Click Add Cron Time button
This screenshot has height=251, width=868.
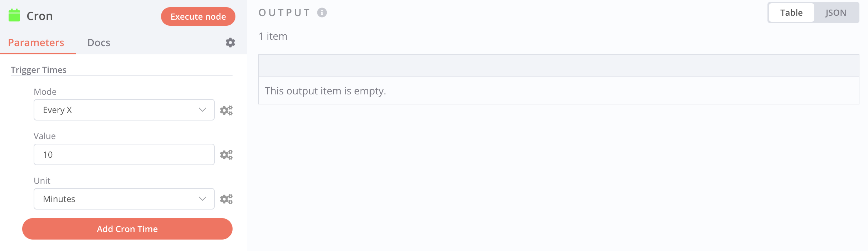click(127, 229)
